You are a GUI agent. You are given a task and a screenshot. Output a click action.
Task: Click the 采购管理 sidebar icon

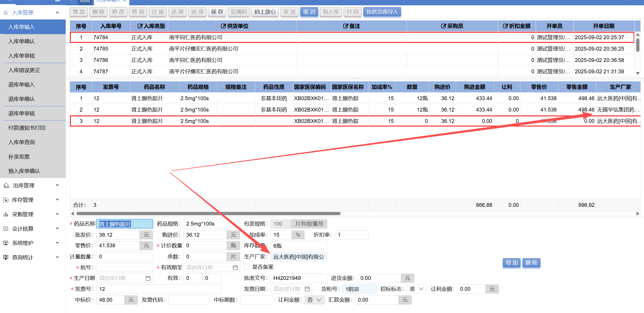(x=6, y=214)
